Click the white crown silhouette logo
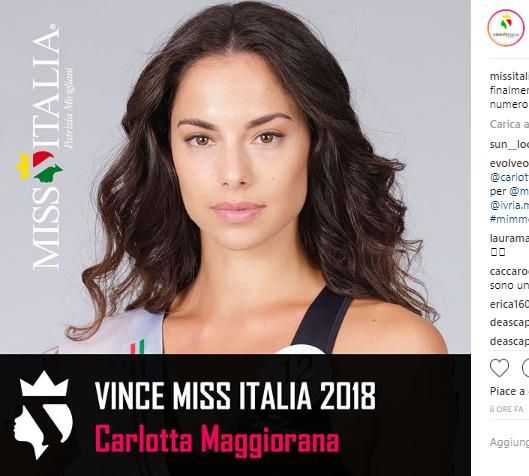Image resolution: width=529 pixels, height=476 pixels. pos(43,415)
